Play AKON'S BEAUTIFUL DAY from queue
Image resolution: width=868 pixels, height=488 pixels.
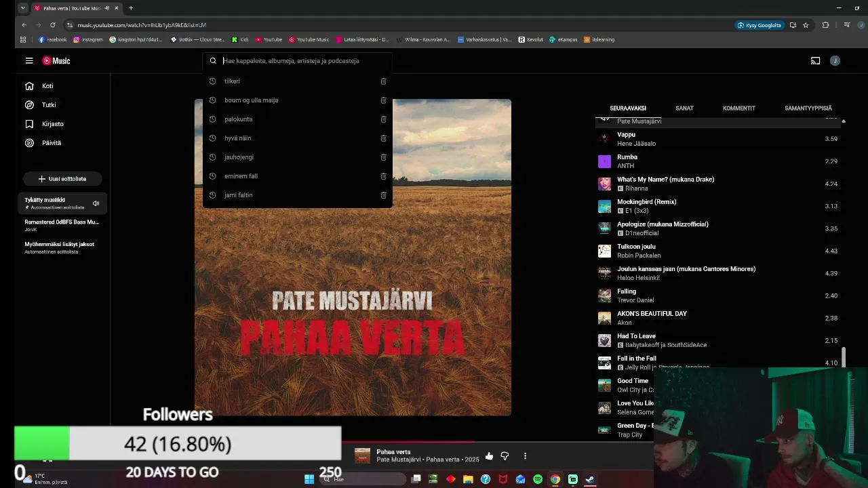(x=719, y=318)
